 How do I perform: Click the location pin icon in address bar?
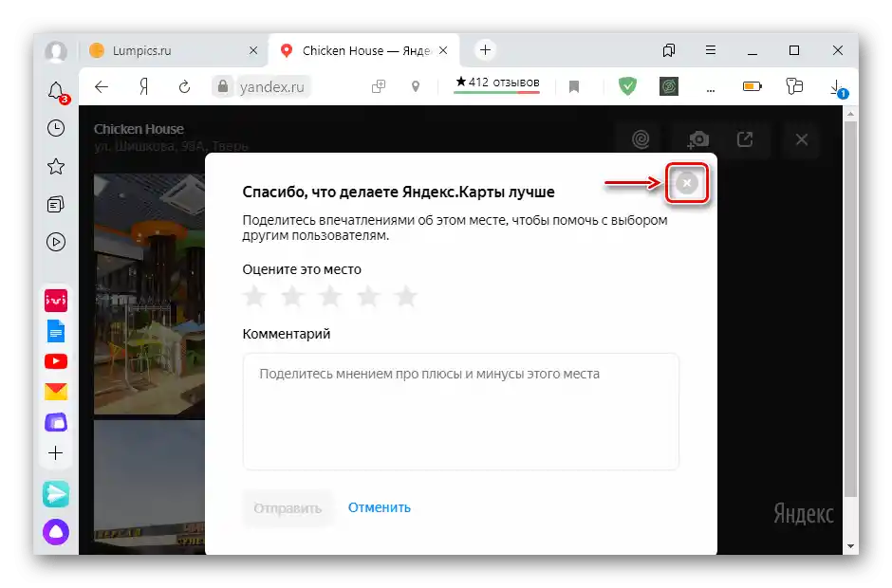coord(416,86)
